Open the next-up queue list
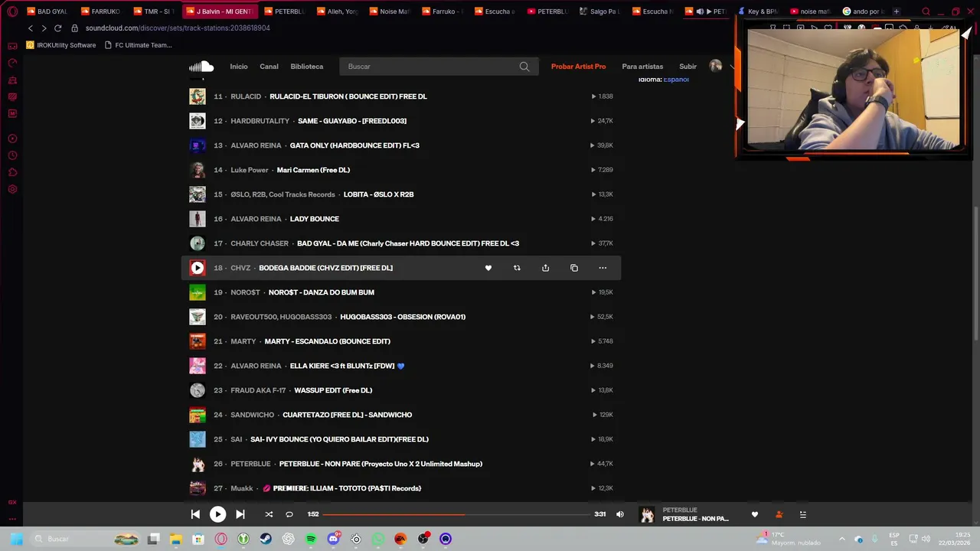980x551 pixels. click(x=803, y=514)
